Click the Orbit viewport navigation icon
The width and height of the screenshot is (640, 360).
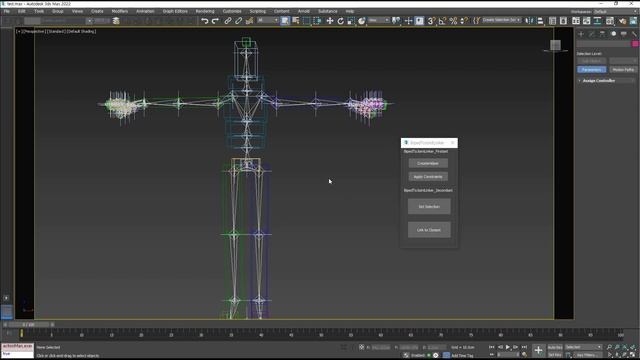coord(625,355)
